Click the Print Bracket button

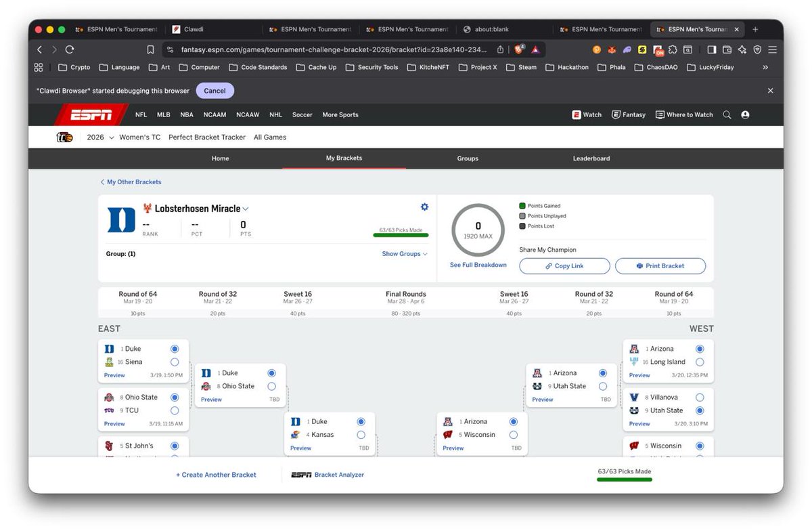tap(660, 266)
